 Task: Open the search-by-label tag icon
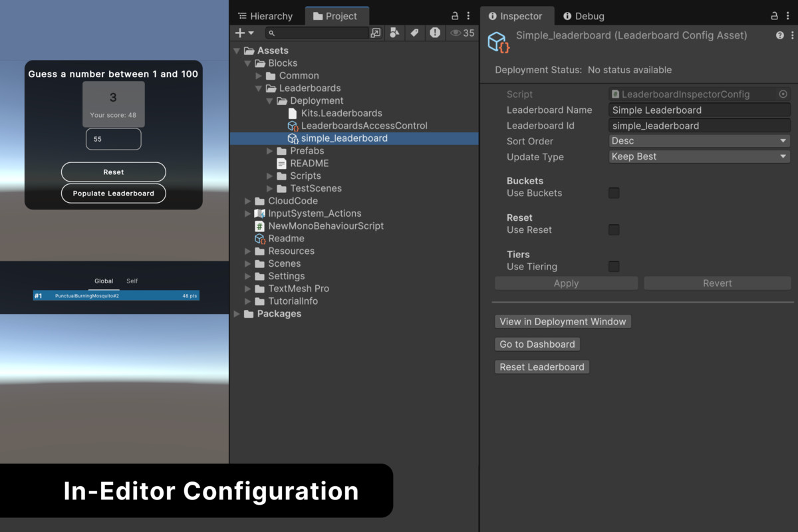pos(415,33)
